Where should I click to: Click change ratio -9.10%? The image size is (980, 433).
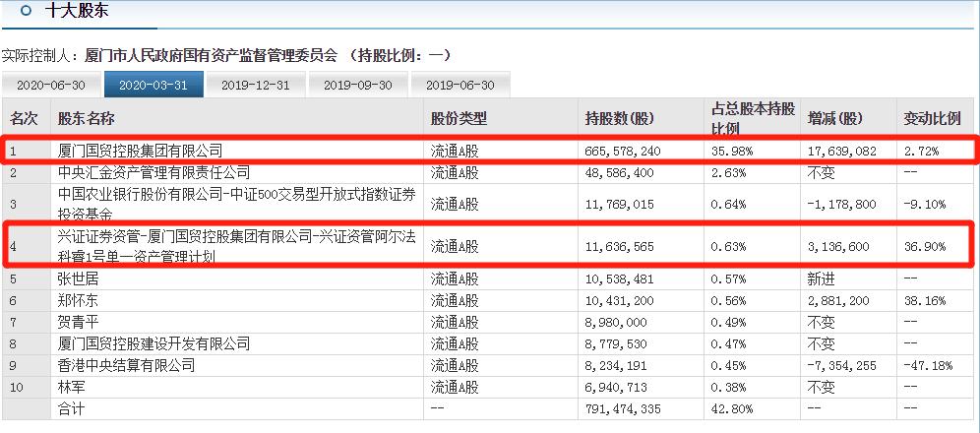point(924,205)
